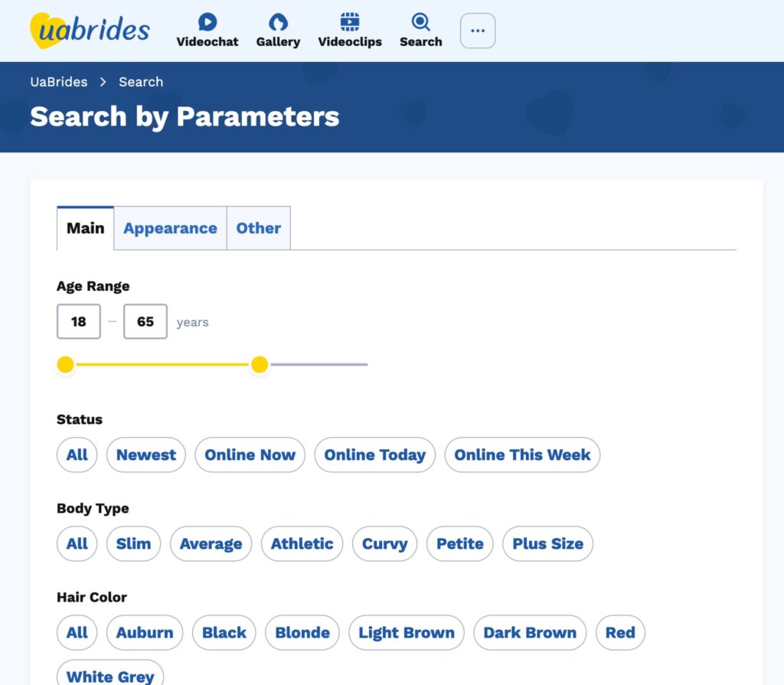This screenshot has width=784, height=685.
Task: Click the UaBrides breadcrumb link
Action: tap(58, 81)
